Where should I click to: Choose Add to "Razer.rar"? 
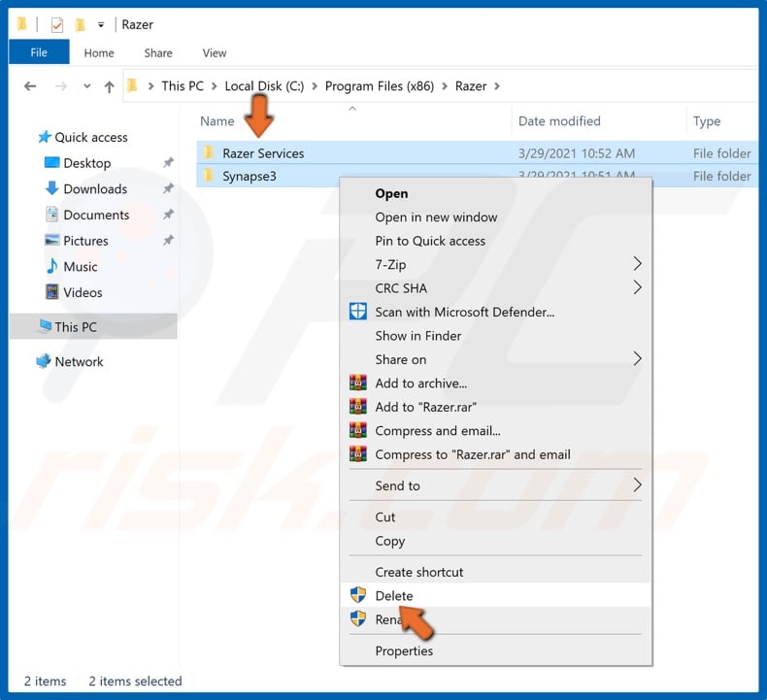click(495, 407)
